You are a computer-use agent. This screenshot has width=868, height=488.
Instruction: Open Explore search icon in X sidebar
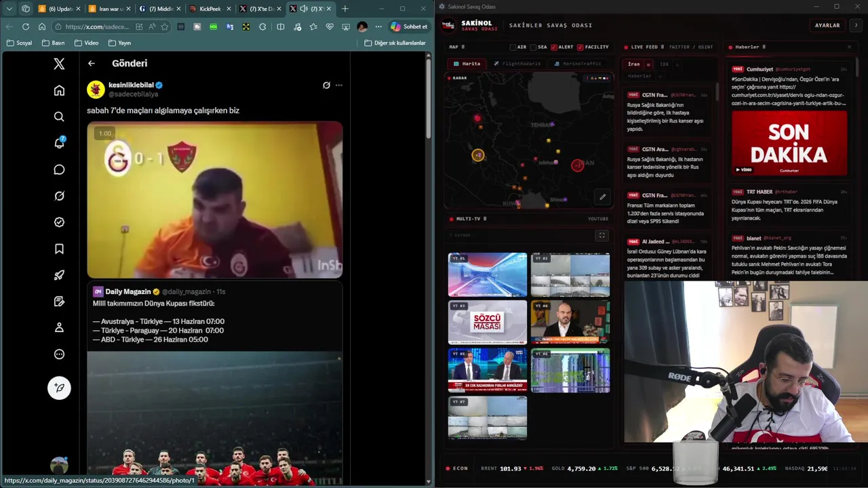click(59, 117)
